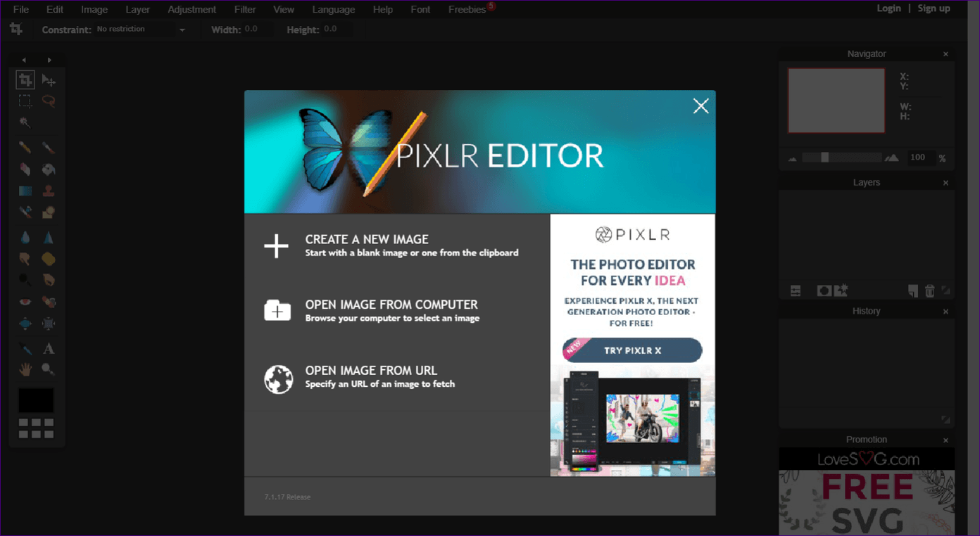The image size is (980, 536).
Task: Select the Dodge tool
Action: point(25,280)
